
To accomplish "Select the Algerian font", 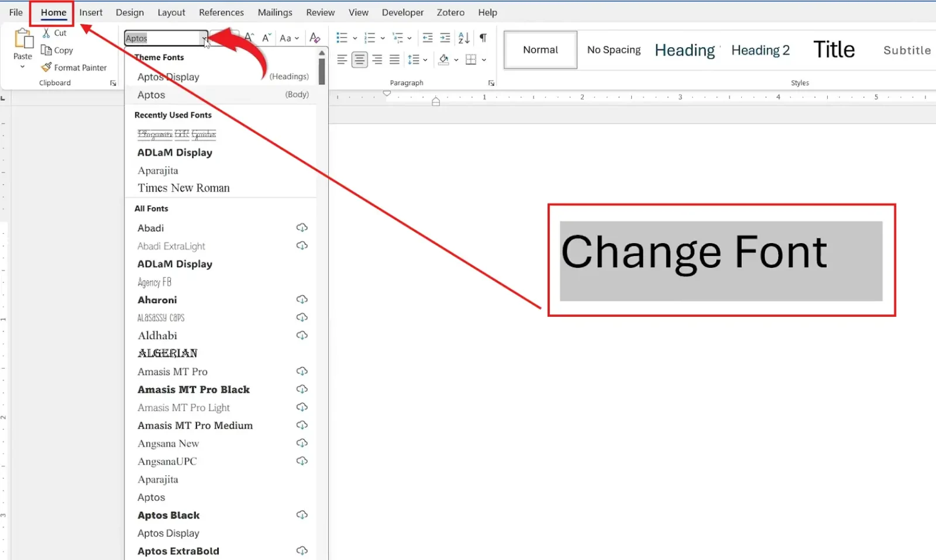I will (221, 353).
